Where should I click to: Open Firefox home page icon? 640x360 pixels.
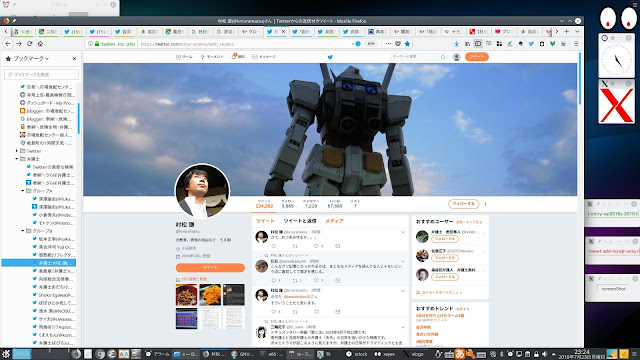click(40, 44)
